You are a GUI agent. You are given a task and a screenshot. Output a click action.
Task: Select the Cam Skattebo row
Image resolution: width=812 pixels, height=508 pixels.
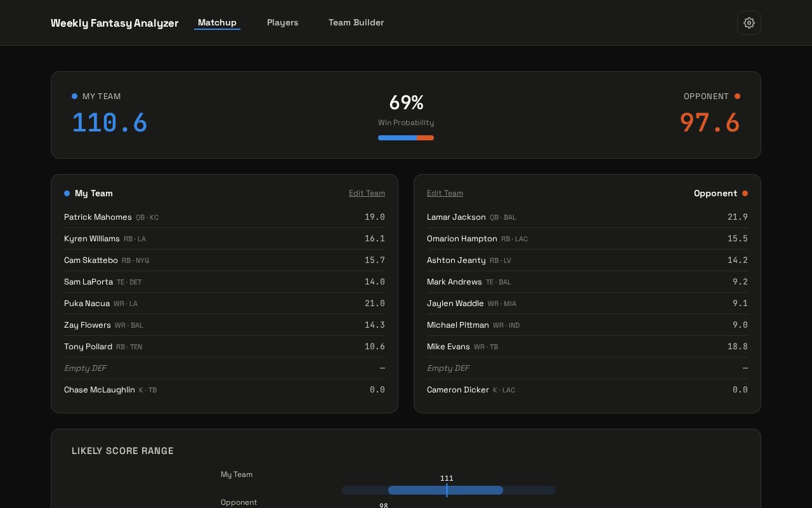[225, 260]
